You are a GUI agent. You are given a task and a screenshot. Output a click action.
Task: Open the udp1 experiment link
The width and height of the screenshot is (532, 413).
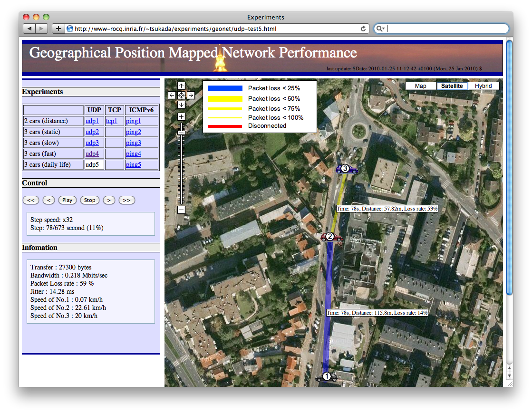pyautogui.click(x=92, y=121)
